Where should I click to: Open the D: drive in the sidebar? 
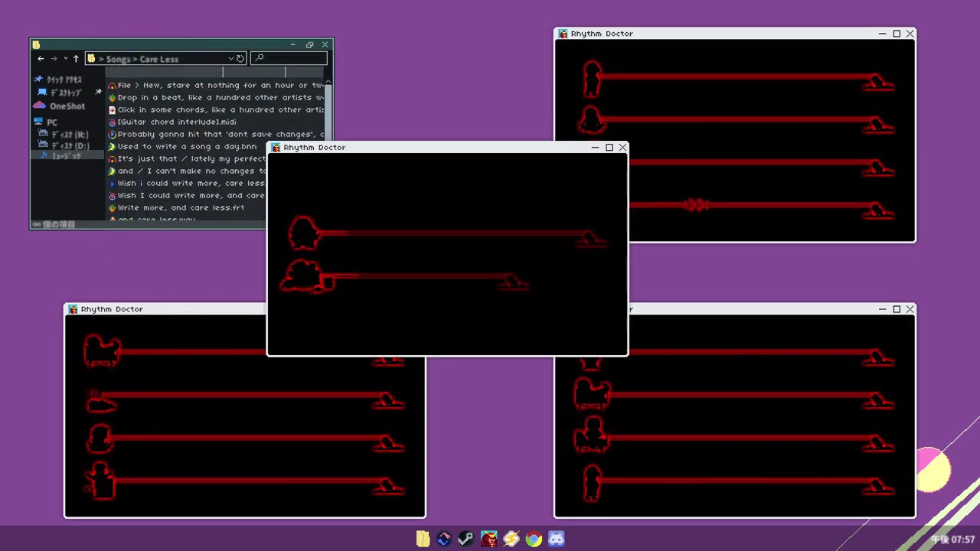pyautogui.click(x=64, y=145)
